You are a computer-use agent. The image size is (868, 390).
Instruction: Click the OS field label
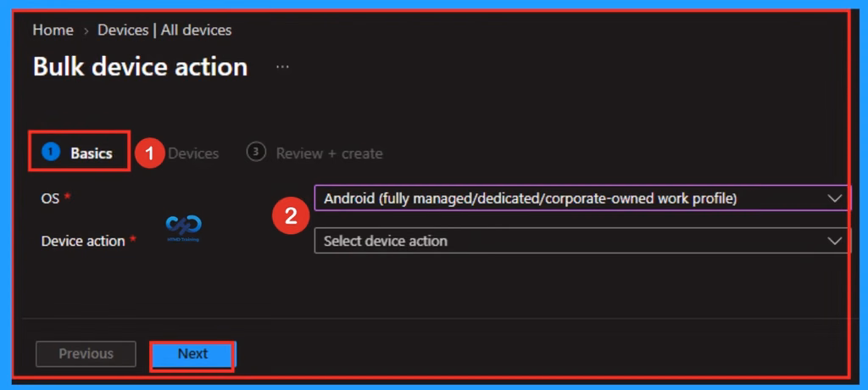[50, 198]
